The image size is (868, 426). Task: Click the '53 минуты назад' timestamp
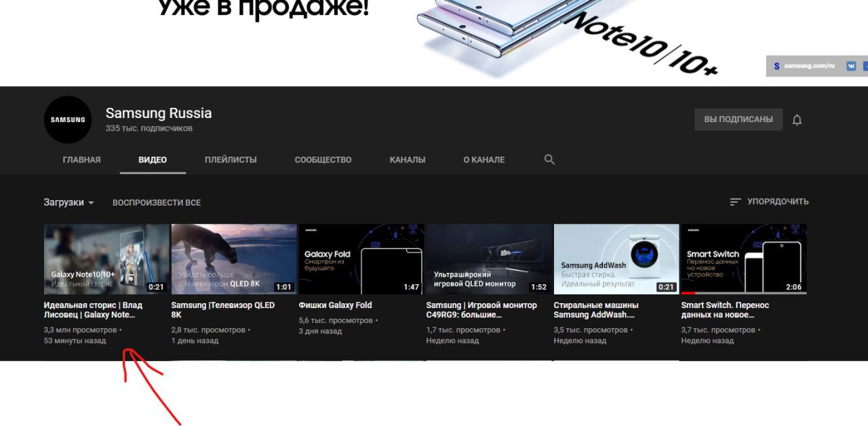(75, 341)
